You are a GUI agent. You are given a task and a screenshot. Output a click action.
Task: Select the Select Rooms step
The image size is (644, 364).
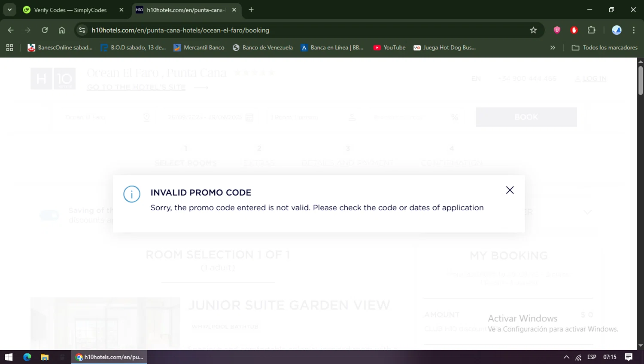pos(185,156)
